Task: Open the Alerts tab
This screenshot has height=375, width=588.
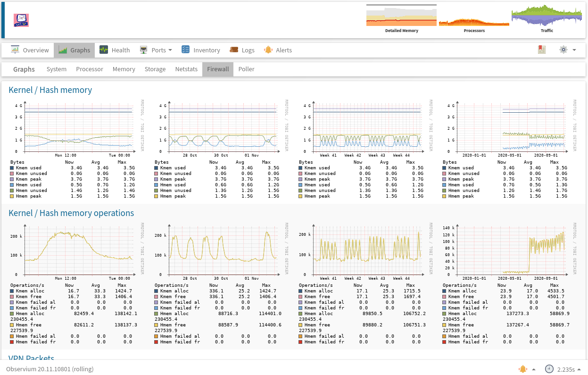Action: point(278,50)
